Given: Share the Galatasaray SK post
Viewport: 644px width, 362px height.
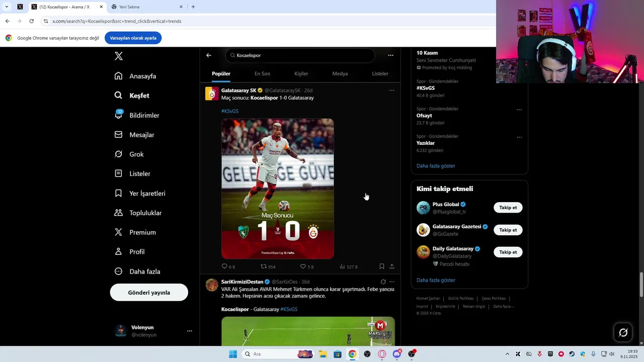Looking at the screenshot, I should click(x=392, y=266).
